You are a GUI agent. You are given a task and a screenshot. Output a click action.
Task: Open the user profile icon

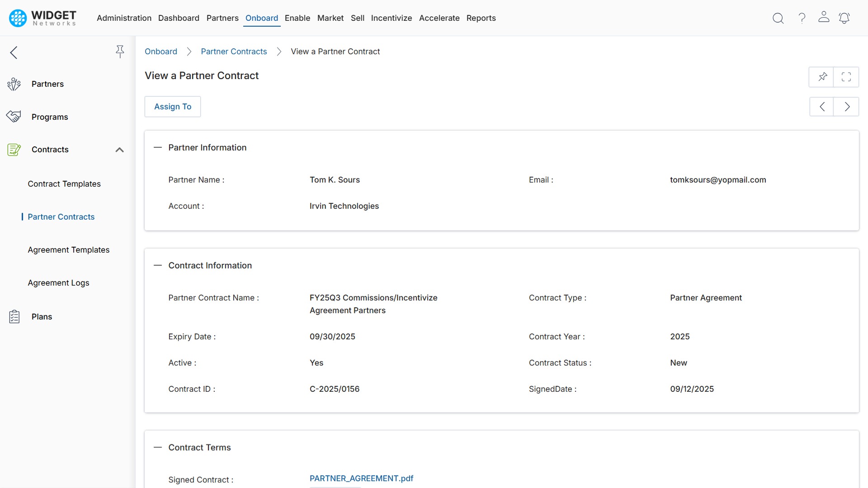[824, 18]
